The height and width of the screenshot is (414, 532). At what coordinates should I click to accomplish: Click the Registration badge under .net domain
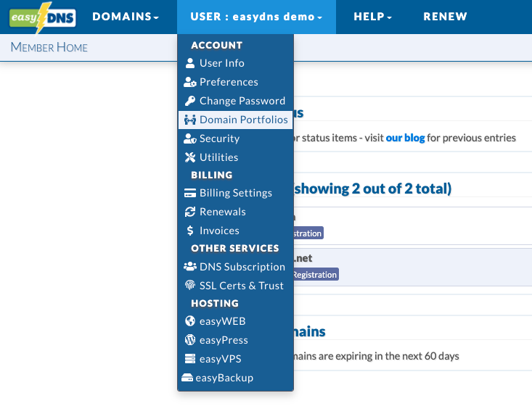coord(316,274)
